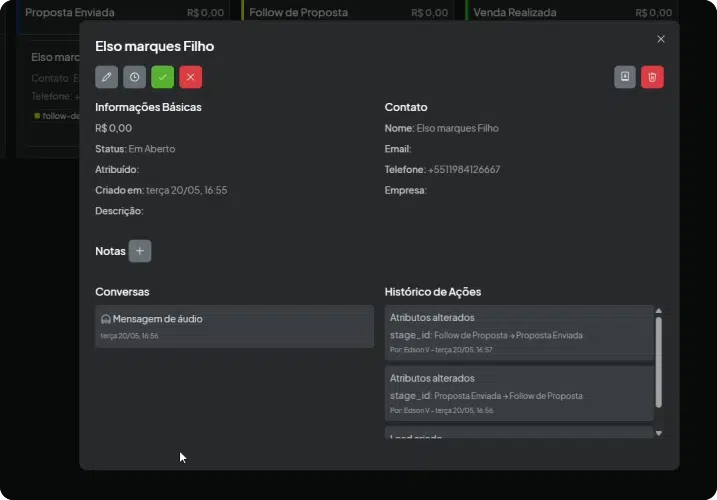Mark lead as won with green checkmark
The width and height of the screenshot is (717, 500).
(x=162, y=77)
